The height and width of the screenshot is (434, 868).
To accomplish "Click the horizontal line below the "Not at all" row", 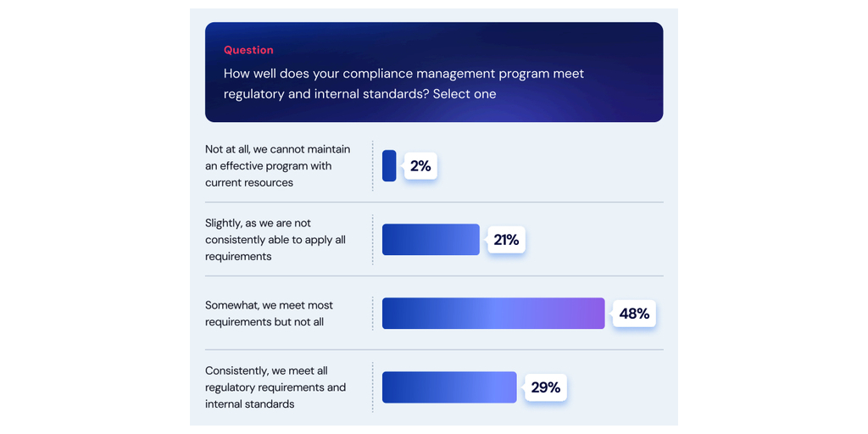I will pyautogui.click(x=434, y=203).
